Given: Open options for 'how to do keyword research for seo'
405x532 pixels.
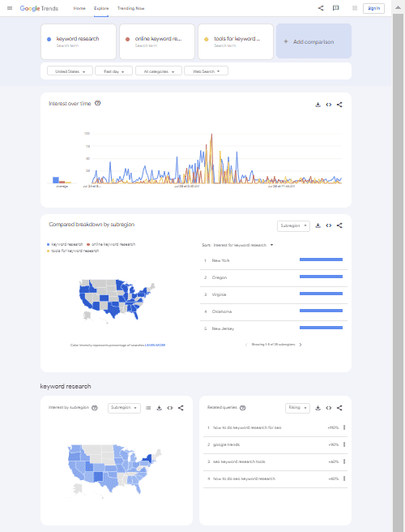Looking at the screenshot, I should 344,427.
